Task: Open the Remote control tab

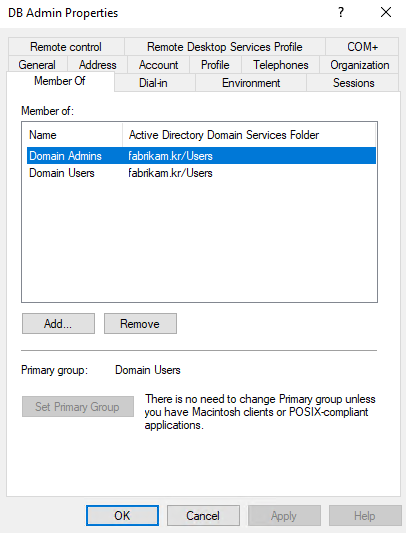Action: (66, 47)
